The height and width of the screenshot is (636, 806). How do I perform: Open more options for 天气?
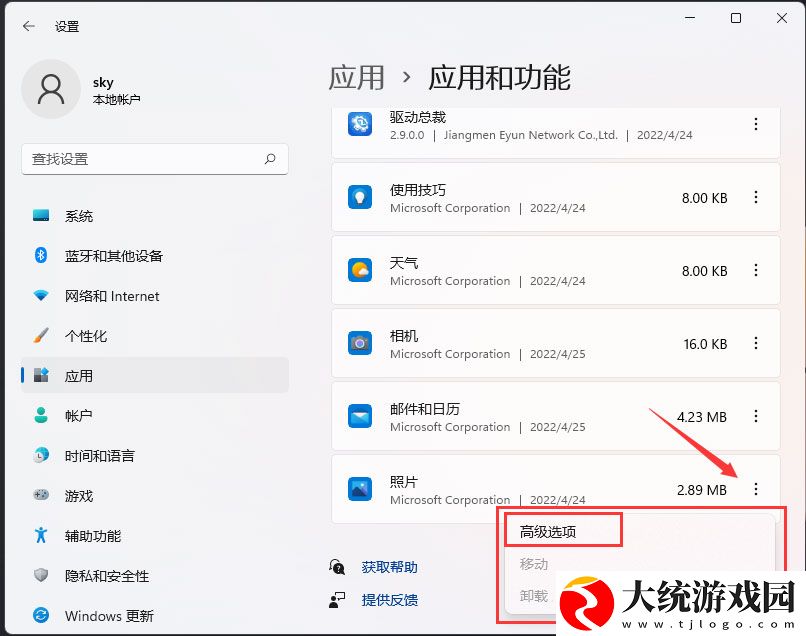tap(756, 270)
